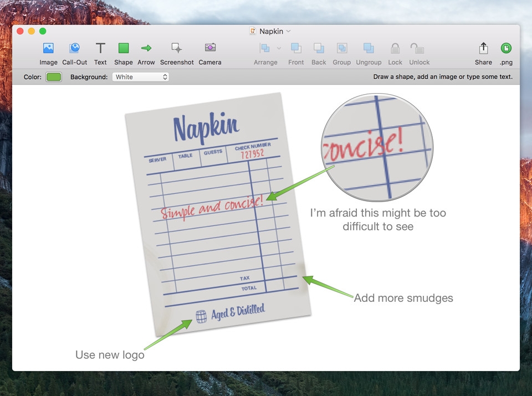
Task: Click the circular magnified call-out
Action: (377, 147)
